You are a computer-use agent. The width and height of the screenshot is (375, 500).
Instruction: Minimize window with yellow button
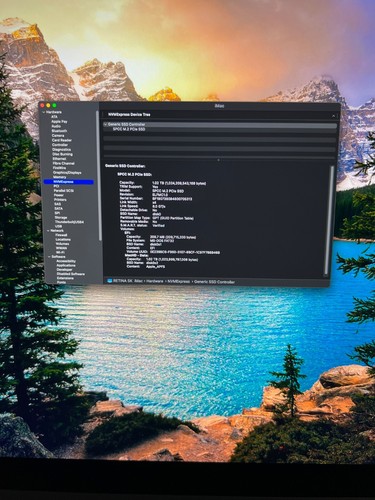pyautogui.click(x=48, y=106)
